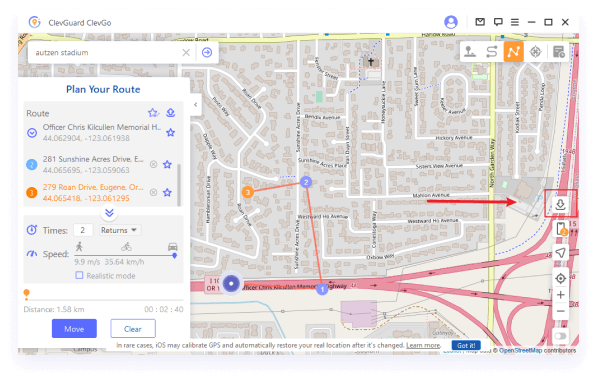Expand the route list with double chevron
The image size is (597, 381).
pos(109,212)
